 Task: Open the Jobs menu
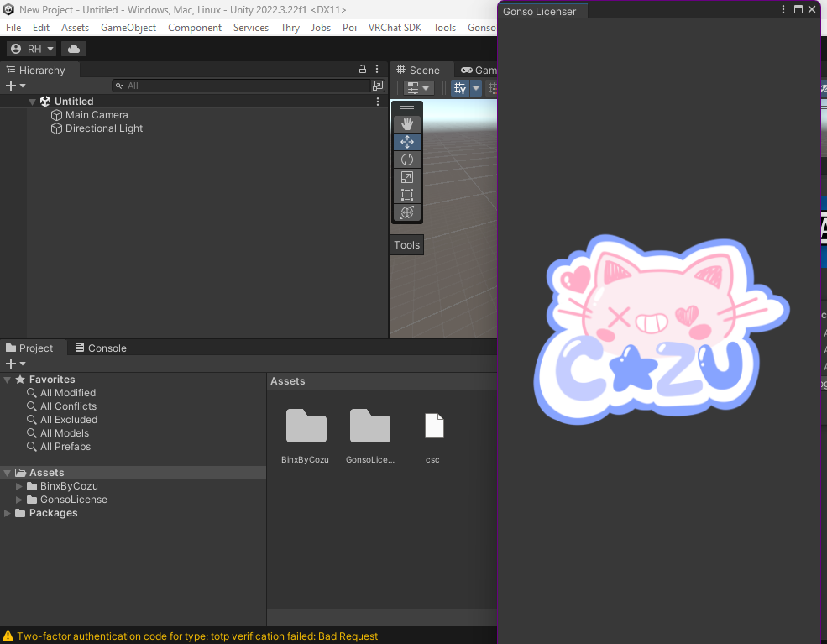(321, 28)
